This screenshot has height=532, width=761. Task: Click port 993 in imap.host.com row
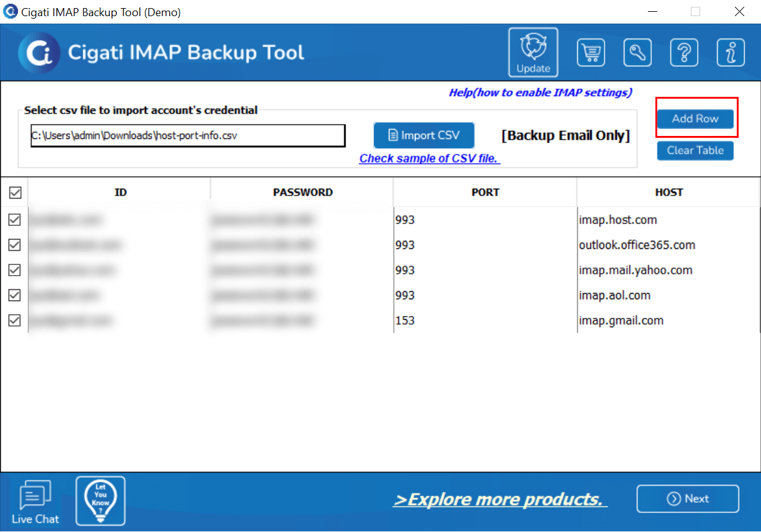(485, 220)
